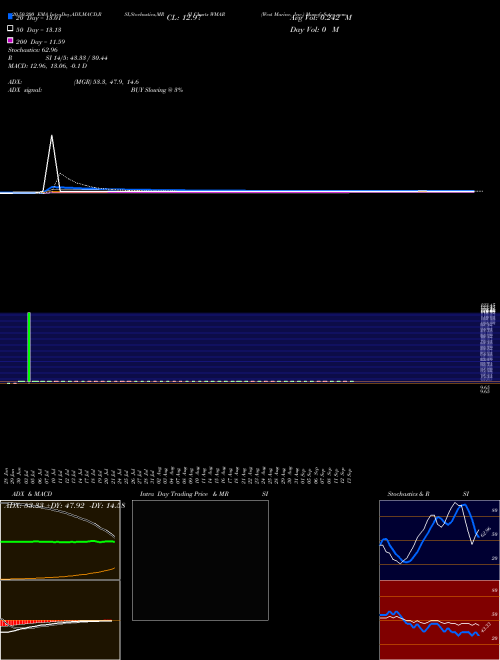500x660 pixels.
Task: Click the 'MACD: 12.96, 13.06, -0.1 D' readout
Action: tap(48, 66)
